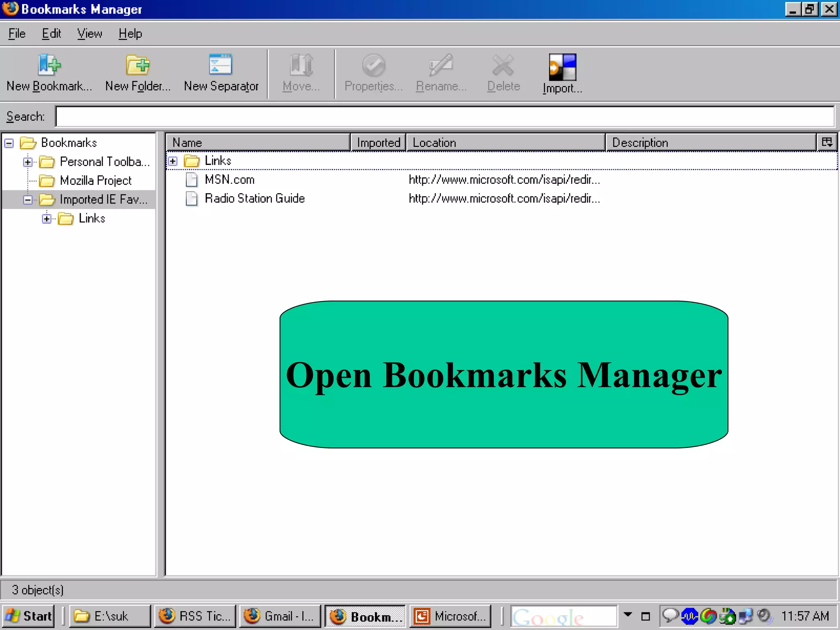Select the Radio Station Guide bookmark name

(x=255, y=199)
